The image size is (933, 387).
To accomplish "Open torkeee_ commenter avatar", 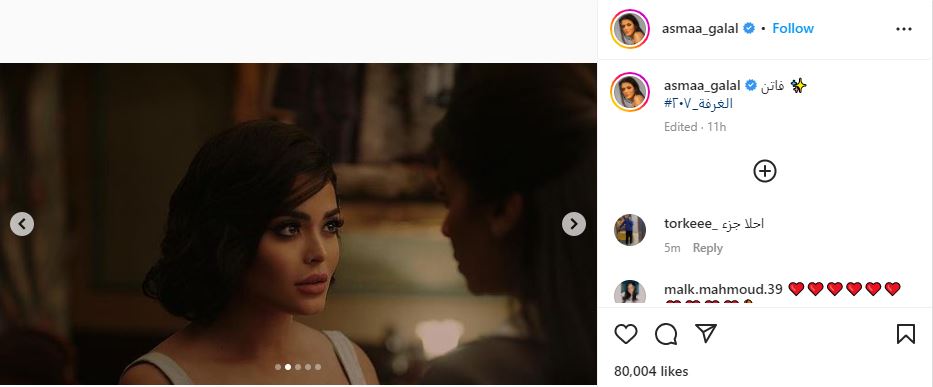I will coord(630,230).
